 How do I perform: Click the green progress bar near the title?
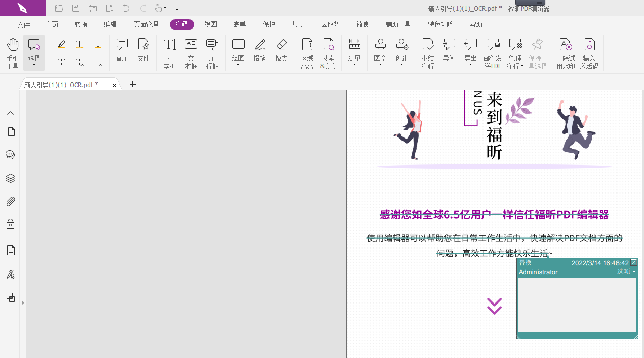click(x=530, y=4)
